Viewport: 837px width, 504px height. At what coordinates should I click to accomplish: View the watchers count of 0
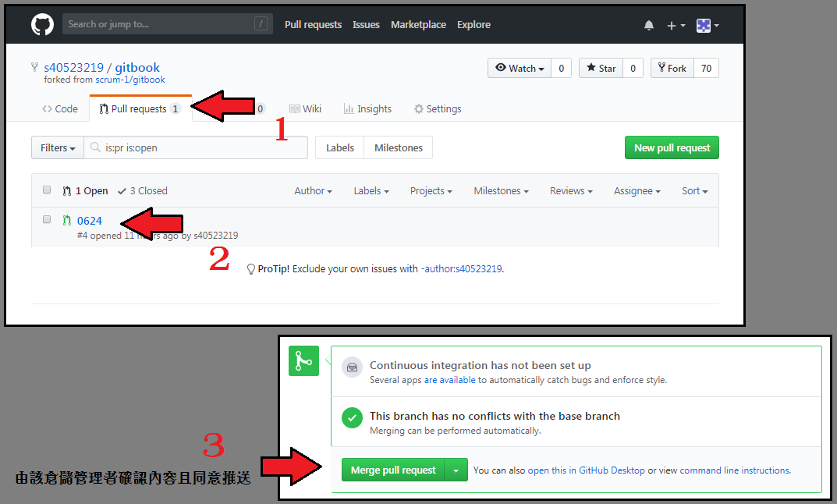(x=561, y=68)
